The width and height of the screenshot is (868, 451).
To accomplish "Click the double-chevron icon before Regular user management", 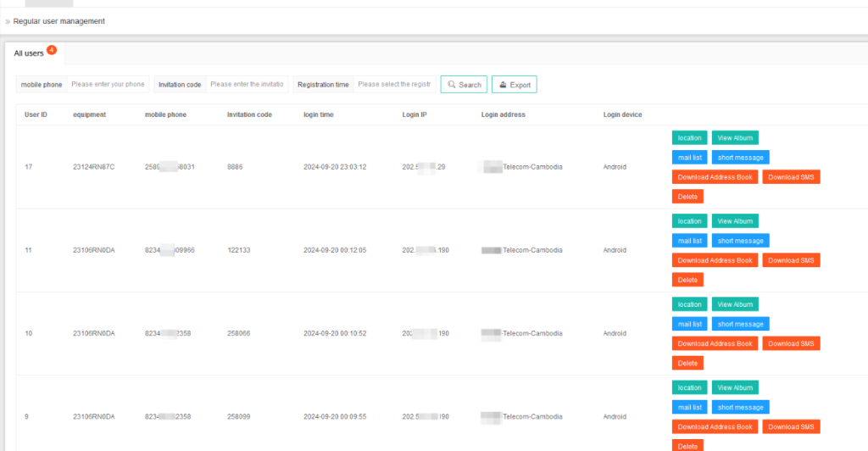I will click(8, 21).
